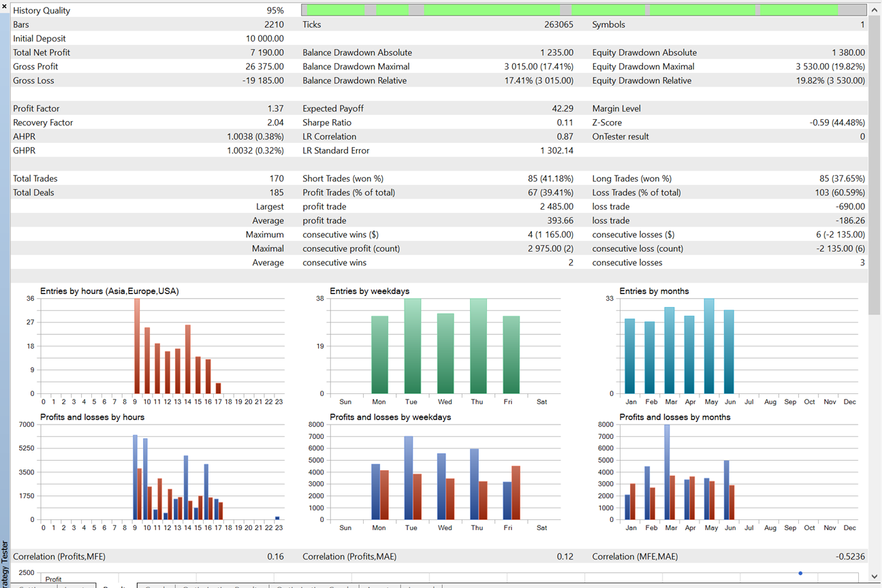Select the Profit Factor value 1.37

tap(275, 109)
